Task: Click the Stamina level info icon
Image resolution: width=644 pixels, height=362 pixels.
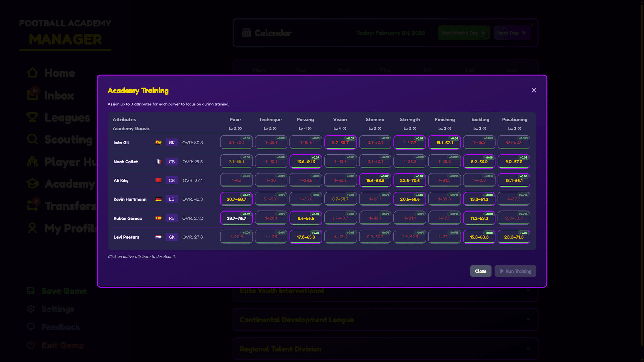Action: coord(379,129)
